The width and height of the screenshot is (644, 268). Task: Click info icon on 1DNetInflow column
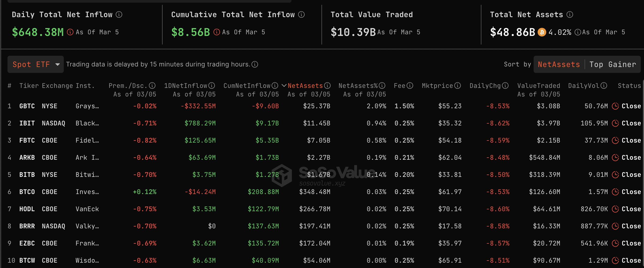[x=212, y=85]
